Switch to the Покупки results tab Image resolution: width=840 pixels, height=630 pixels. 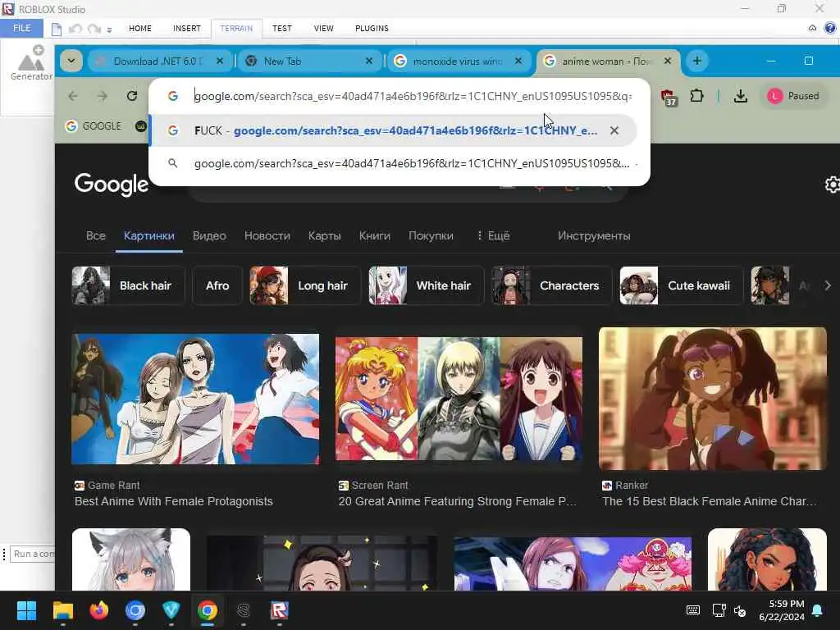pyautogui.click(x=431, y=235)
